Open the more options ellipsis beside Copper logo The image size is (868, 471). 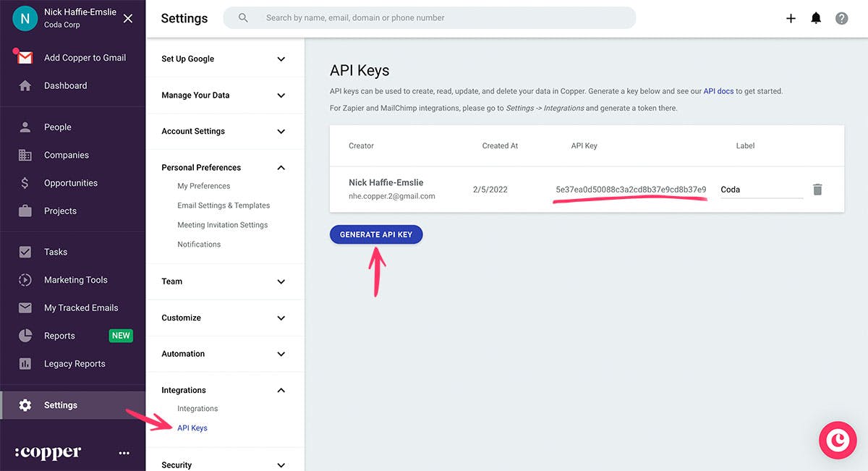coord(124,453)
